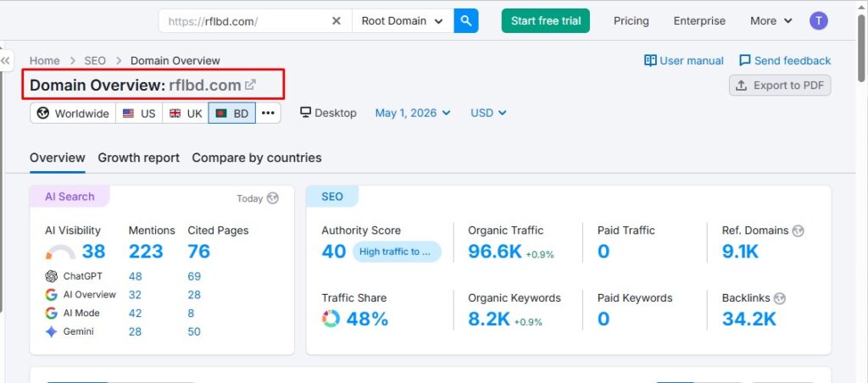Click Authority Score value 40

[x=334, y=252]
